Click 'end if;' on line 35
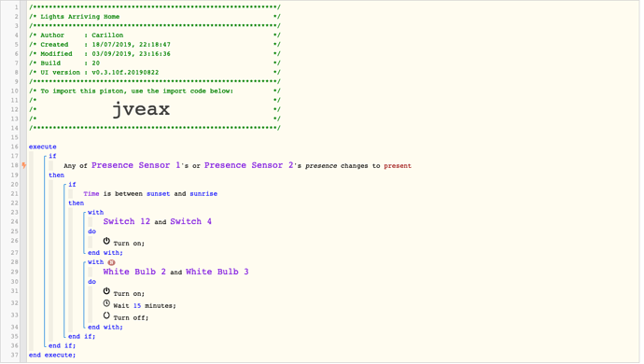Viewport: 644px width, 364px height. coord(82,336)
